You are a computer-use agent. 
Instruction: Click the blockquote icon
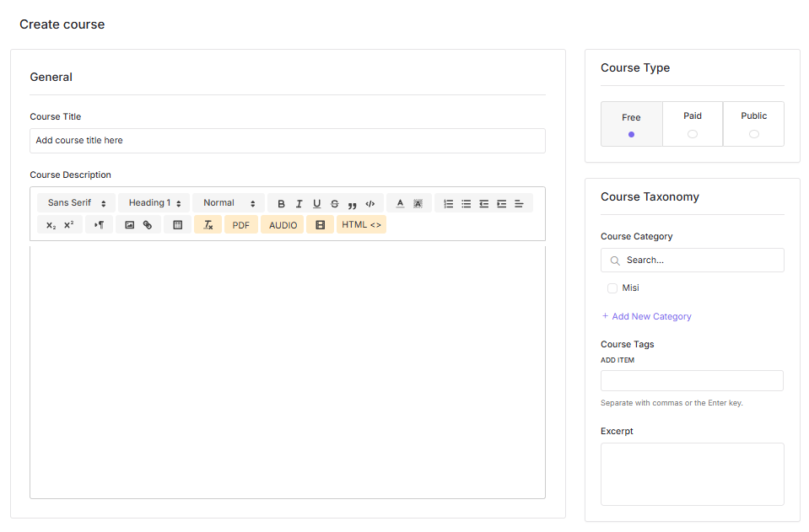[x=352, y=204]
